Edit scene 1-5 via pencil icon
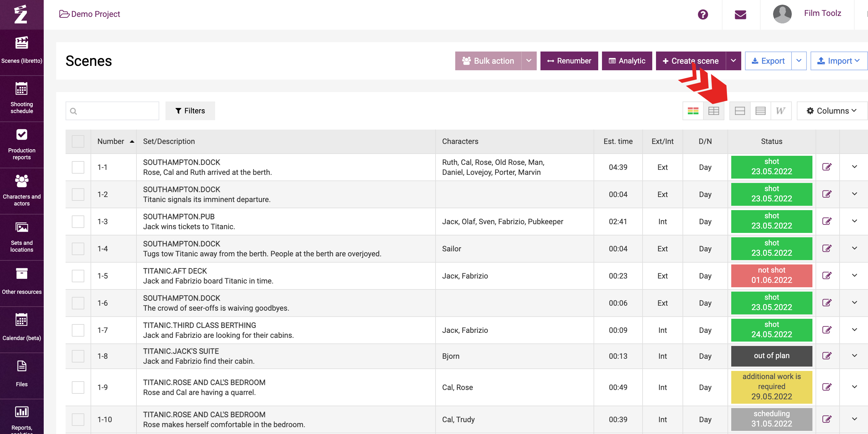868x434 pixels. (827, 276)
